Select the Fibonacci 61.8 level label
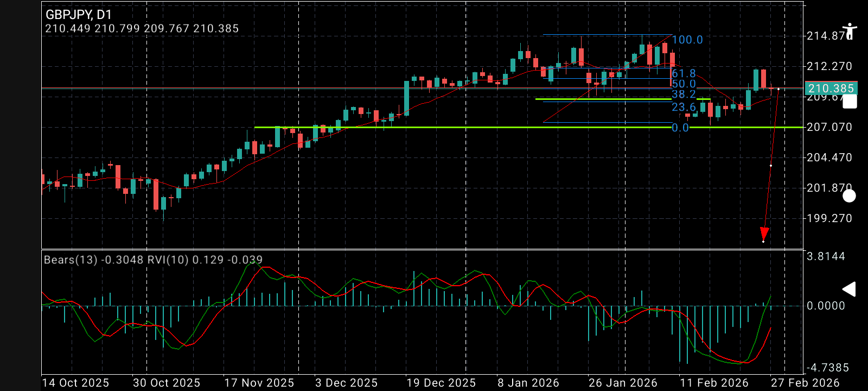Viewport: 868px width, 391px height. click(x=684, y=73)
